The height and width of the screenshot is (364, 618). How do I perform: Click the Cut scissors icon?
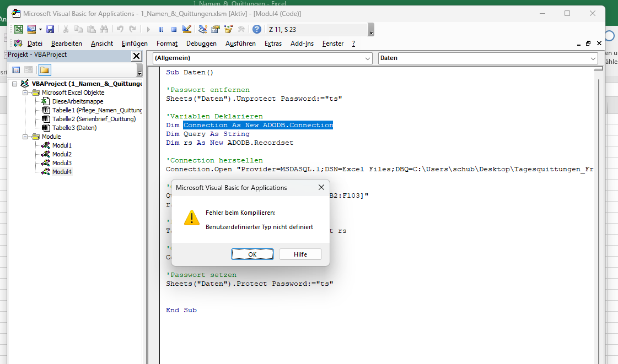click(x=66, y=29)
